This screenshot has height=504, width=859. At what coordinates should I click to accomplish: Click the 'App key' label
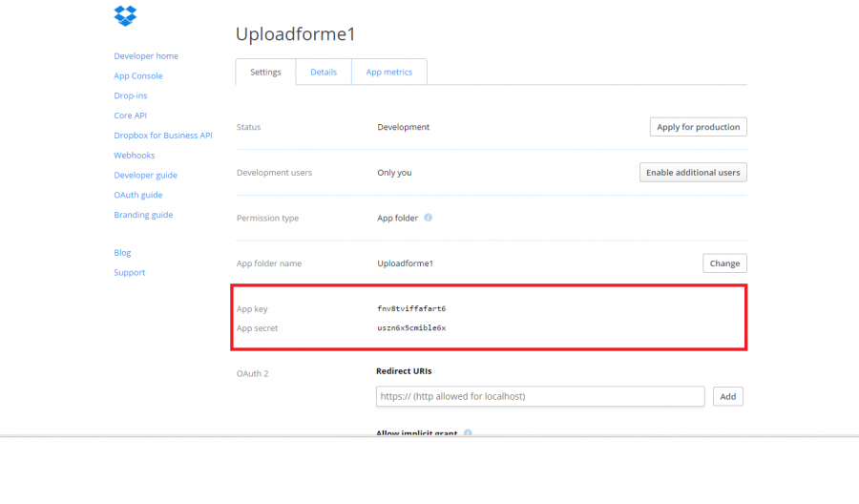pyautogui.click(x=252, y=309)
